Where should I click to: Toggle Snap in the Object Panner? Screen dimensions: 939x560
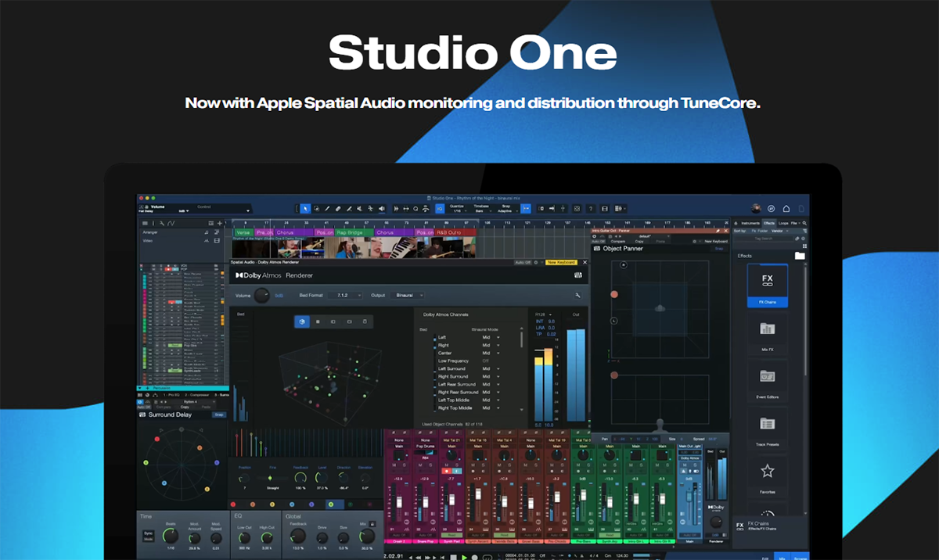coord(719,249)
